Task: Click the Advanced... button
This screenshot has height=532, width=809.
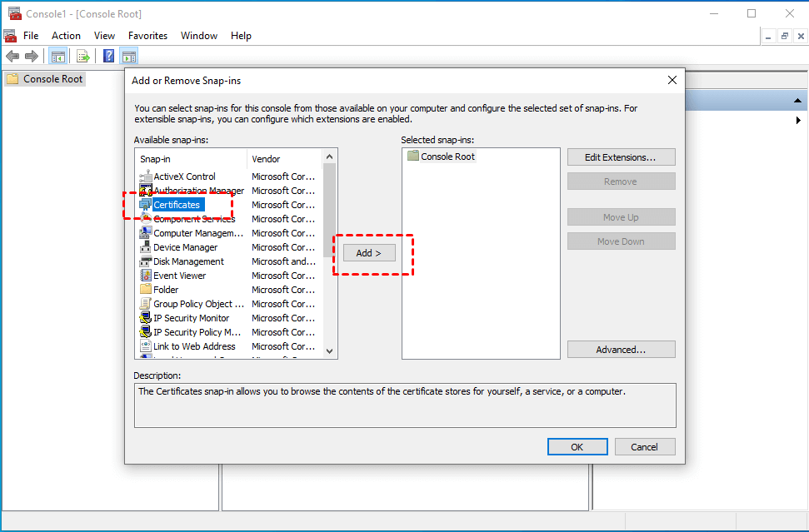Action: [622, 350]
